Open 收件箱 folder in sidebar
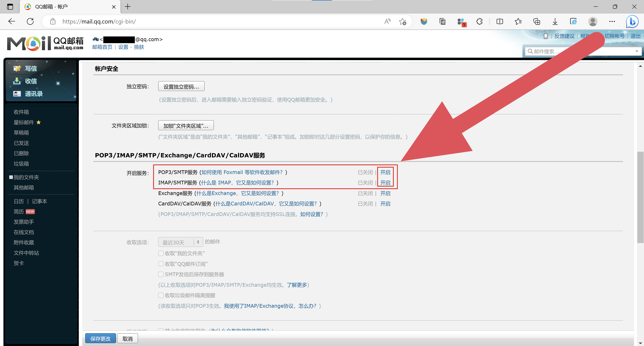The width and height of the screenshot is (644, 346). click(21, 112)
